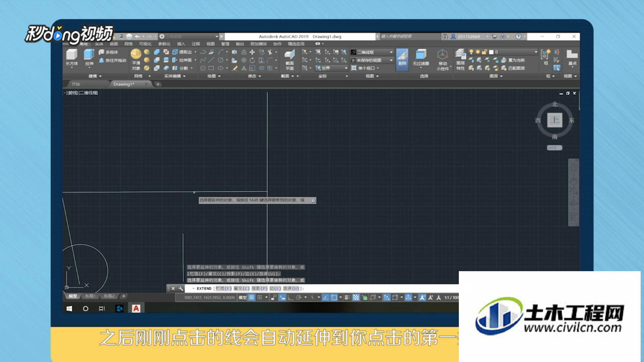Click the undo arrow in quick access toolbar
This screenshot has width=644, height=362.
tap(137, 36)
